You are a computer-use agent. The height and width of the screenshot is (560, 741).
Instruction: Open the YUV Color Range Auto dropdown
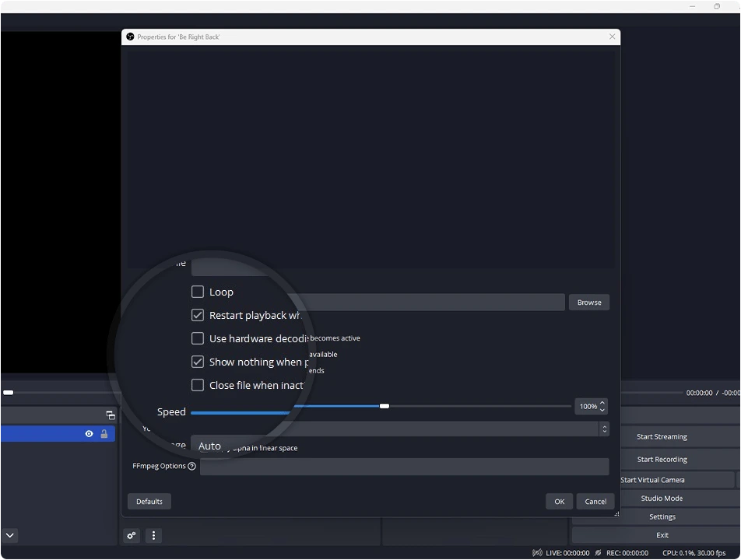399,429
